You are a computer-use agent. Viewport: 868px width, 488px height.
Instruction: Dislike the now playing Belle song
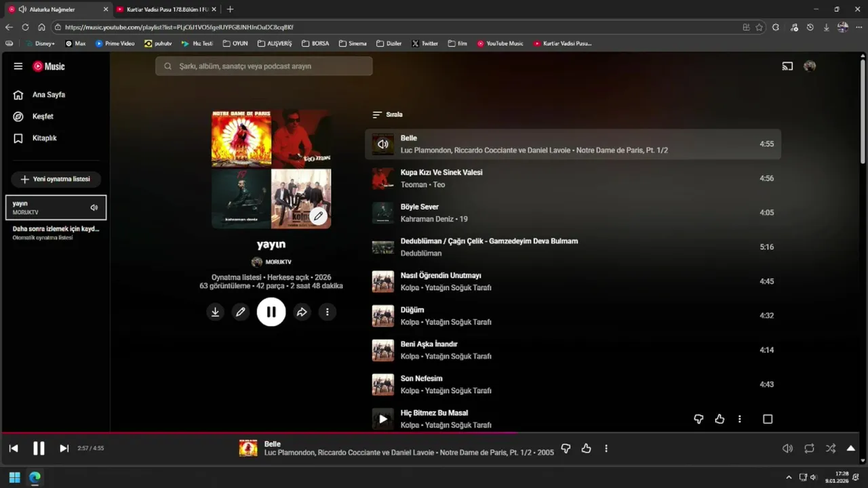pyautogui.click(x=566, y=448)
